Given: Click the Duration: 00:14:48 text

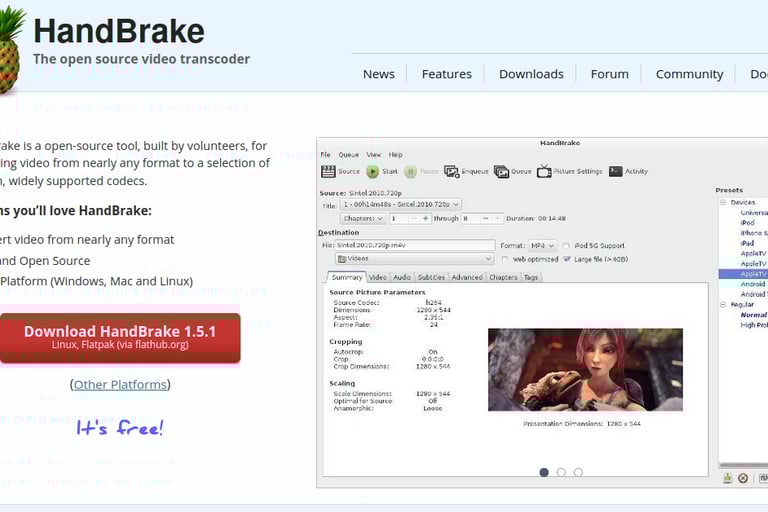Looking at the screenshot, I should click(536, 219).
